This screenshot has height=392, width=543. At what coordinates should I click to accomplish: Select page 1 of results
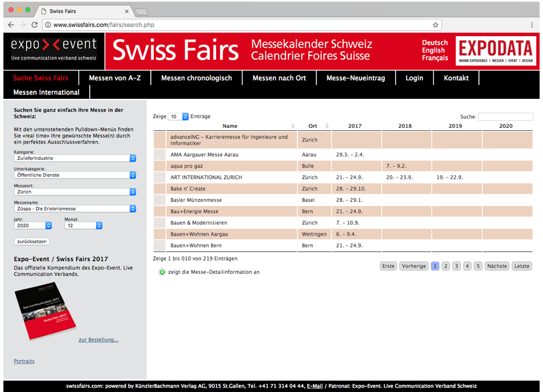(435, 266)
